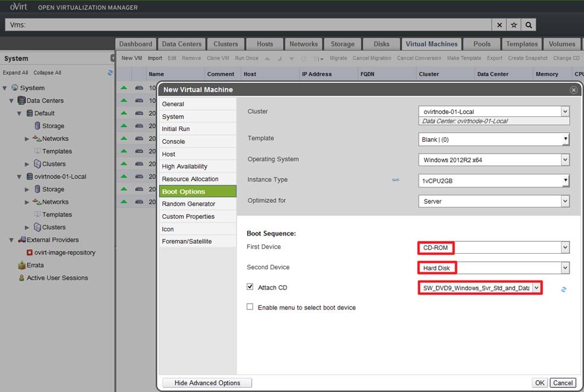Click Expand All in the System panel
Image resolution: width=584 pixels, height=392 pixels.
(15, 73)
